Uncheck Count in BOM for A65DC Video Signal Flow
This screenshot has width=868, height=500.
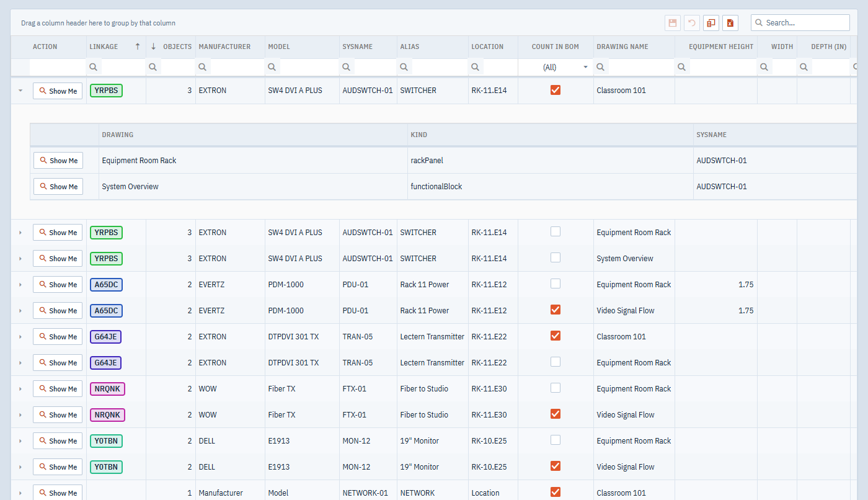[556, 310]
